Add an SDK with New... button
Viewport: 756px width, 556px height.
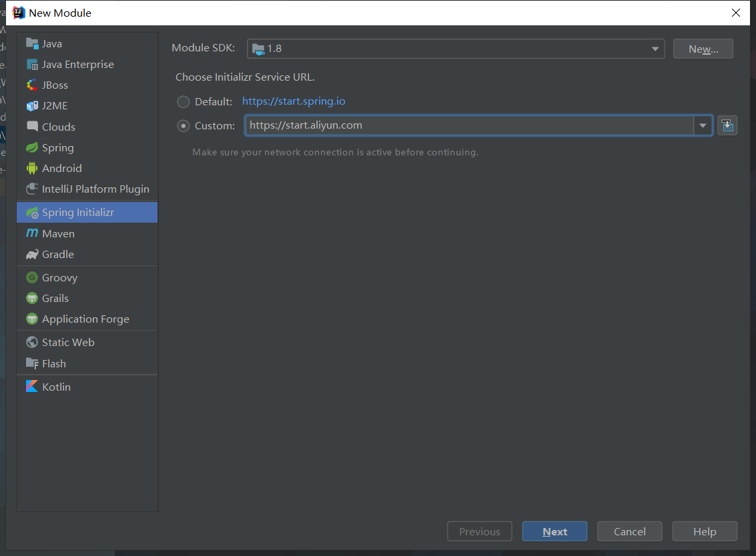click(x=703, y=49)
